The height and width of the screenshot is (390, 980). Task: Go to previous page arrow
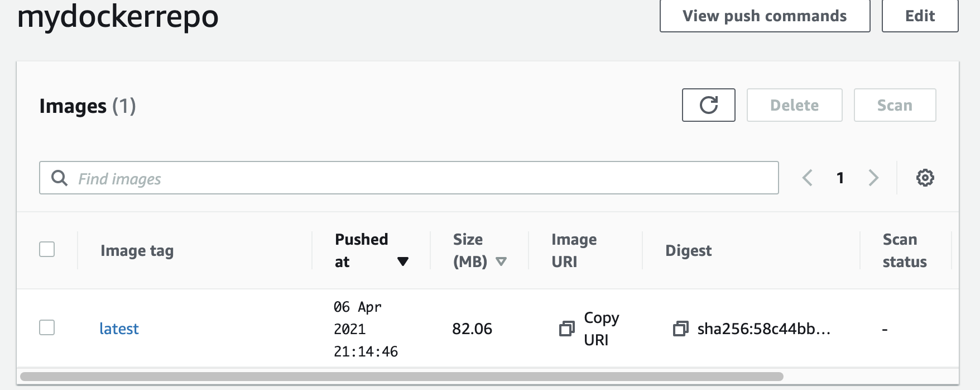pyautogui.click(x=807, y=178)
